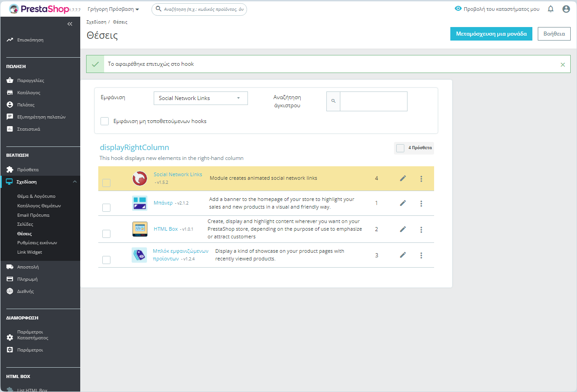Open notifications bell
The image size is (577, 392).
point(550,9)
